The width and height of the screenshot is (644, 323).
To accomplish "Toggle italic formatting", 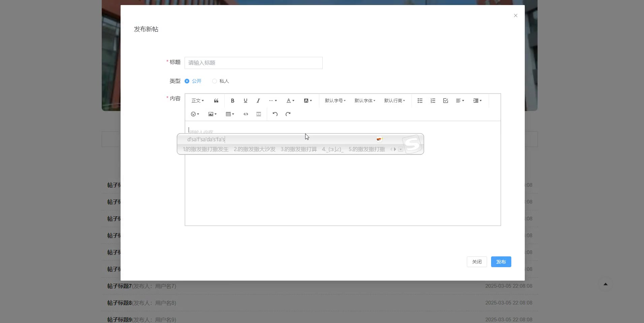I will pos(258,101).
